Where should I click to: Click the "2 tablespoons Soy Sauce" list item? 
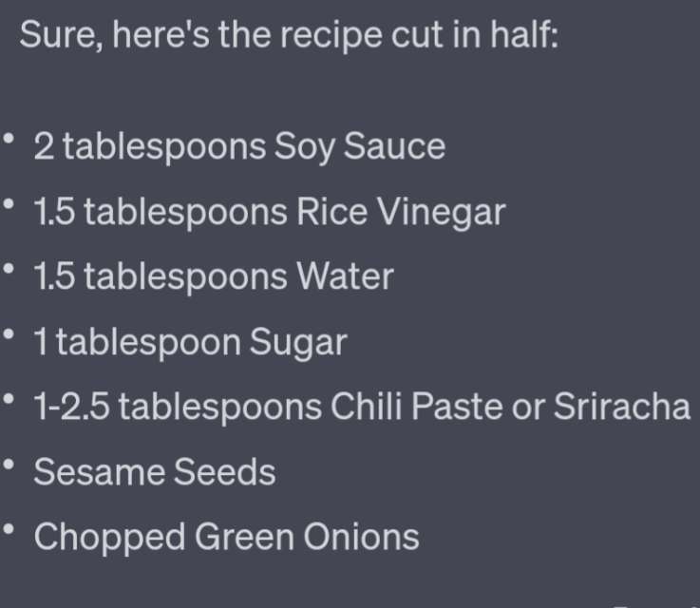[239, 147]
